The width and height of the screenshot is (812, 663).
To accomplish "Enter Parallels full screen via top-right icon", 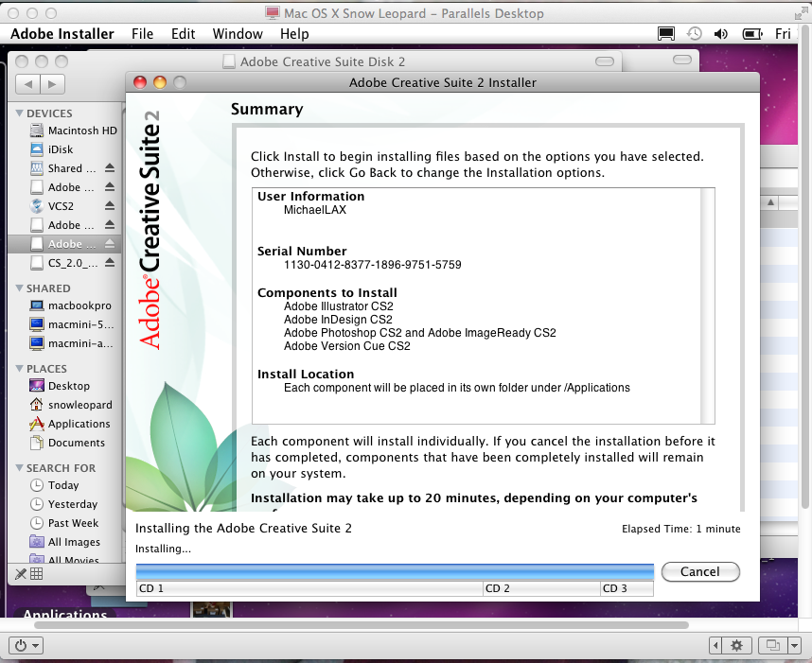I will click(x=803, y=13).
